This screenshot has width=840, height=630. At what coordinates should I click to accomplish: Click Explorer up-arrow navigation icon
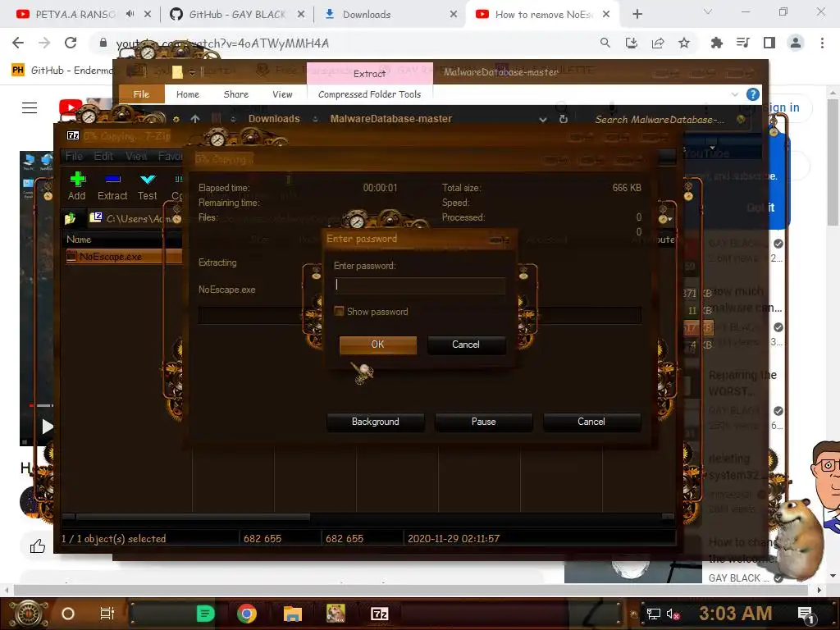coord(195,119)
